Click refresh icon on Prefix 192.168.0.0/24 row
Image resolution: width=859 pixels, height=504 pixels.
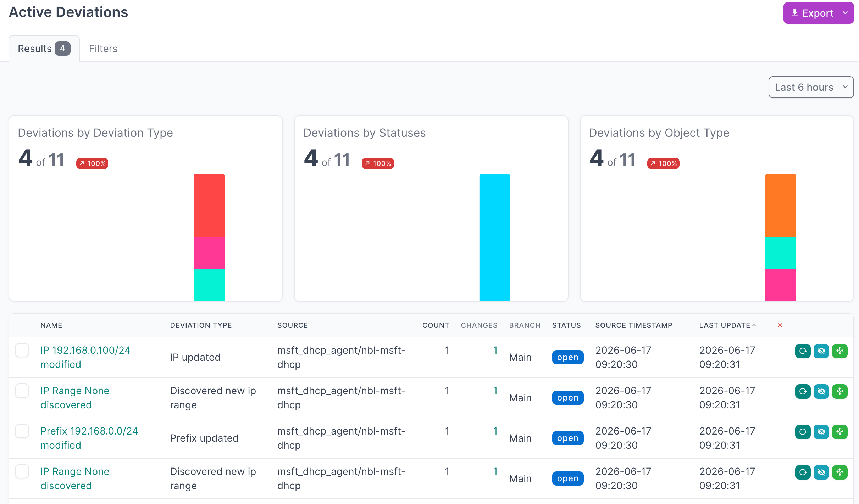click(803, 432)
